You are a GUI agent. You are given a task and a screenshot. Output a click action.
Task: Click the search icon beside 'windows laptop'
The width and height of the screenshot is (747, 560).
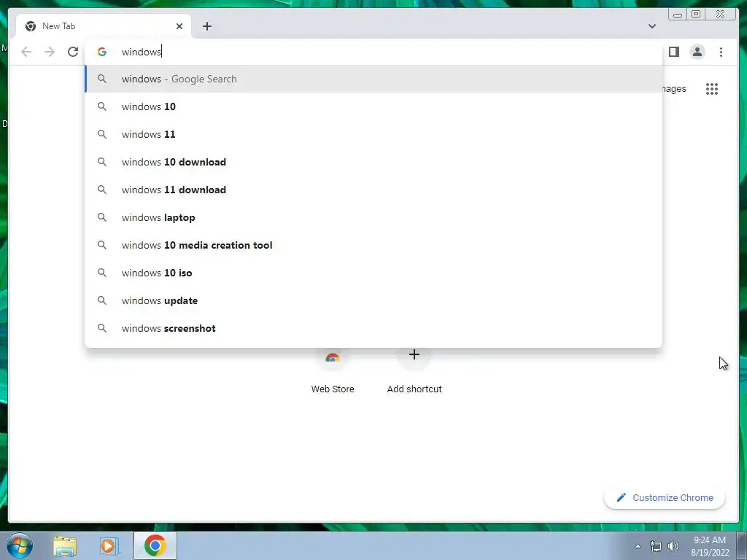click(102, 217)
